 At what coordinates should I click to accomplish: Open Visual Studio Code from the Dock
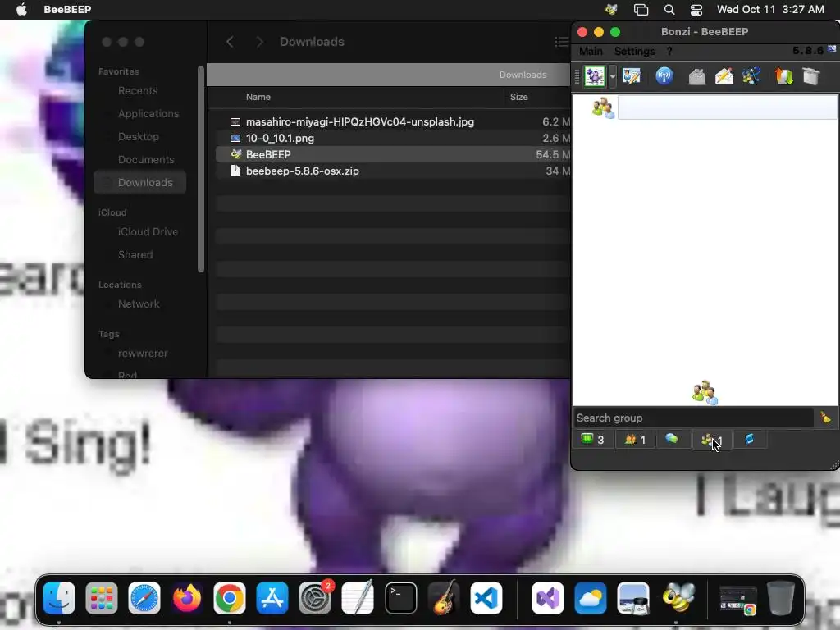point(486,598)
